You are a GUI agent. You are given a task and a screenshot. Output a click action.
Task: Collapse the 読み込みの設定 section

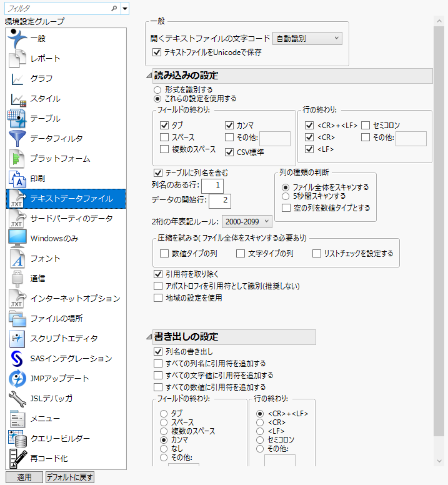coord(149,76)
